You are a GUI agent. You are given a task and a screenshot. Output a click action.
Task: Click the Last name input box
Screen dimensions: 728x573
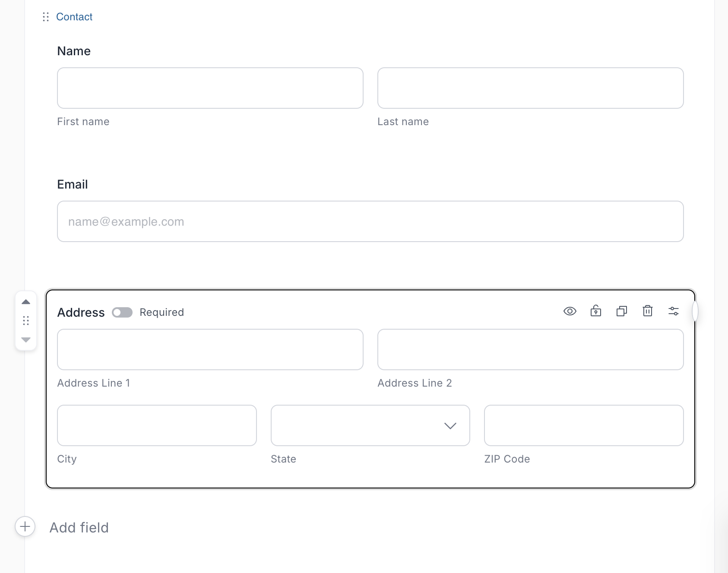[530, 88]
